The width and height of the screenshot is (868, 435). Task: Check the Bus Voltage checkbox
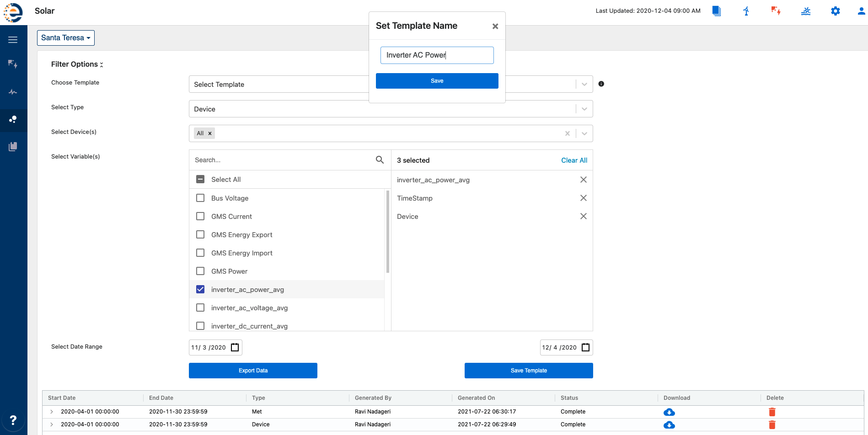200,198
